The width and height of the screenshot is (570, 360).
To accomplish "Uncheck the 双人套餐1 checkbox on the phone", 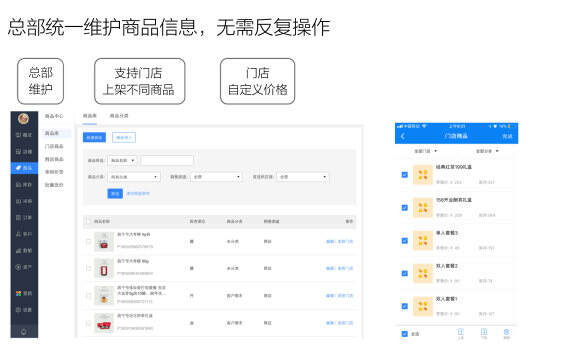I will coord(405,306).
